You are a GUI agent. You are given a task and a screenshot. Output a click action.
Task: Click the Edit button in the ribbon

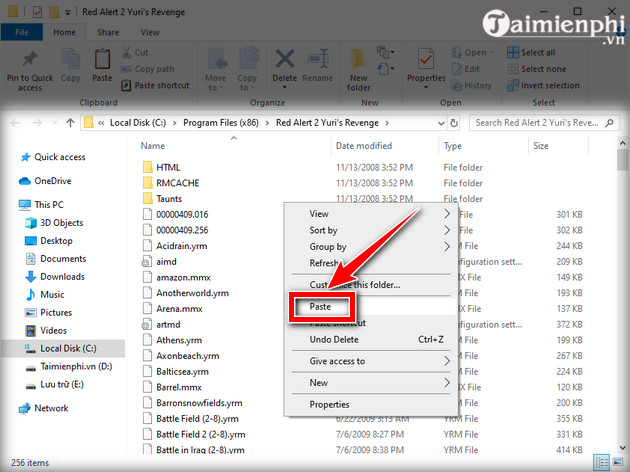click(x=466, y=69)
